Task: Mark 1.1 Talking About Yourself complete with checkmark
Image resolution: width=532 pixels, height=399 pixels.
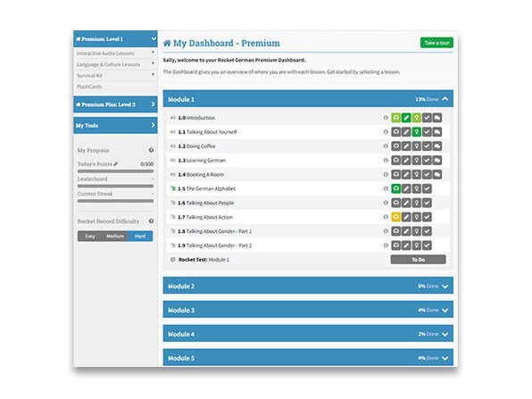Action: click(x=427, y=132)
